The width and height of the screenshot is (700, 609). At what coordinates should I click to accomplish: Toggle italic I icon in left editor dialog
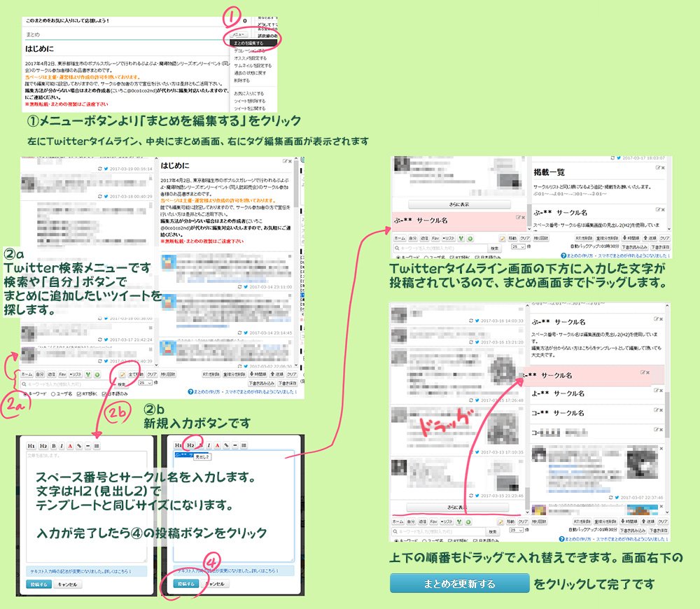coord(62,446)
